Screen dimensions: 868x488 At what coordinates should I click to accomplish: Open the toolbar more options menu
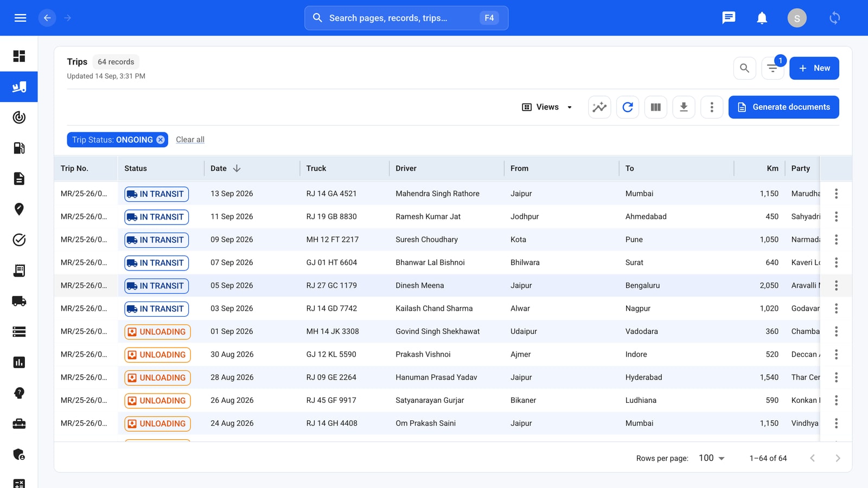pyautogui.click(x=712, y=107)
